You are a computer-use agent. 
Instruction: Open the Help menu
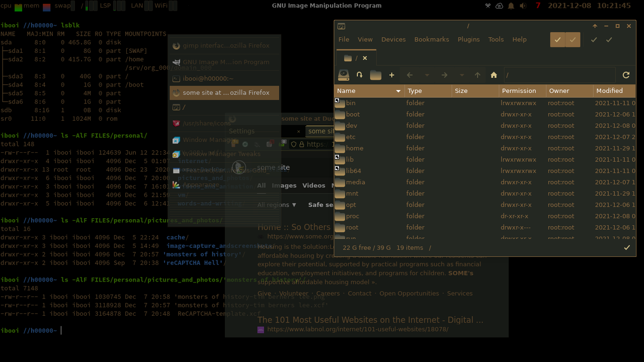pos(520,39)
